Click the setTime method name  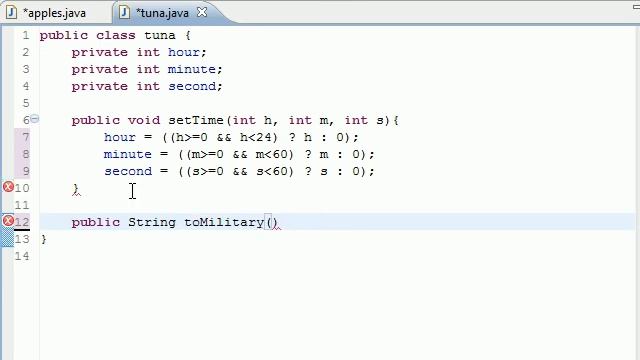pos(196,120)
